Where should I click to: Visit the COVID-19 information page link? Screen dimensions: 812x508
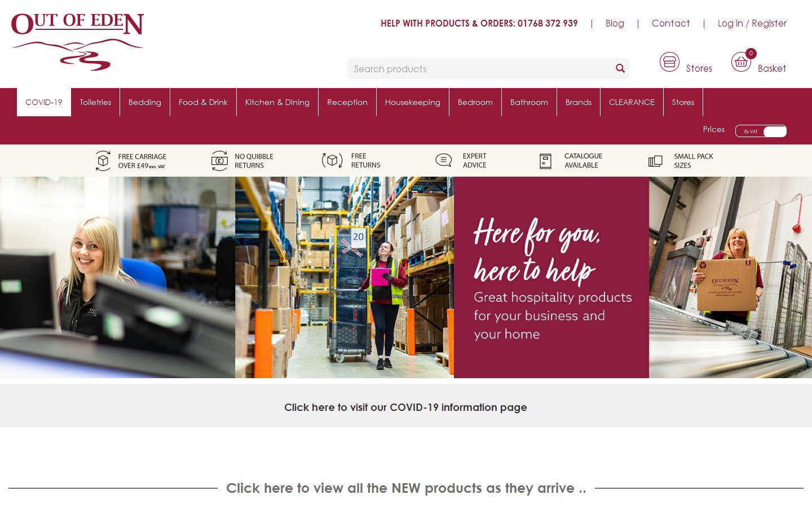405,407
